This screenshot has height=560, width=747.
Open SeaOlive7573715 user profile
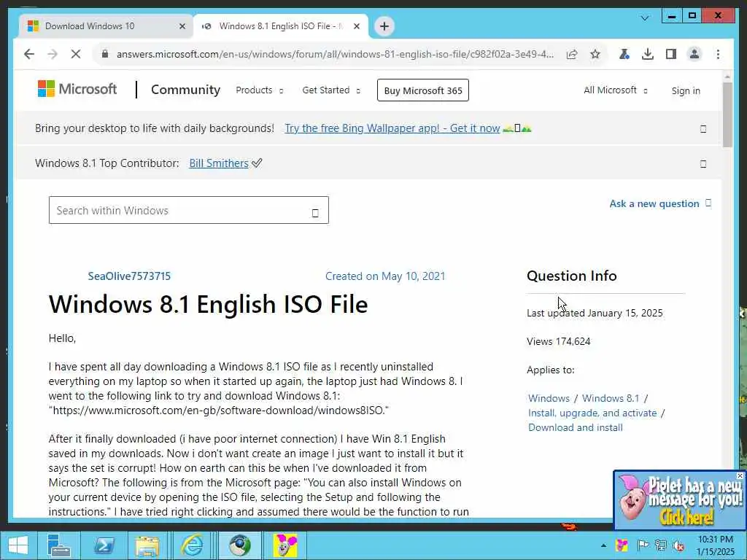pyautogui.click(x=129, y=276)
